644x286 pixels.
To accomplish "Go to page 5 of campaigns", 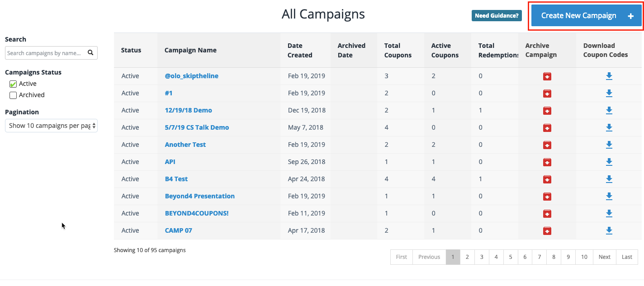I will [x=510, y=257].
